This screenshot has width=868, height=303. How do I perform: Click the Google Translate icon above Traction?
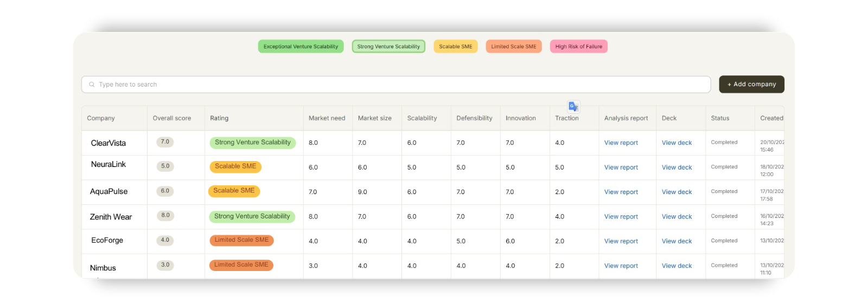[573, 107]
